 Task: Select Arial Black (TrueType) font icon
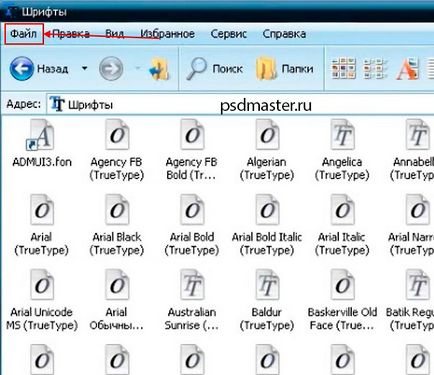click(x=117, y=210)
